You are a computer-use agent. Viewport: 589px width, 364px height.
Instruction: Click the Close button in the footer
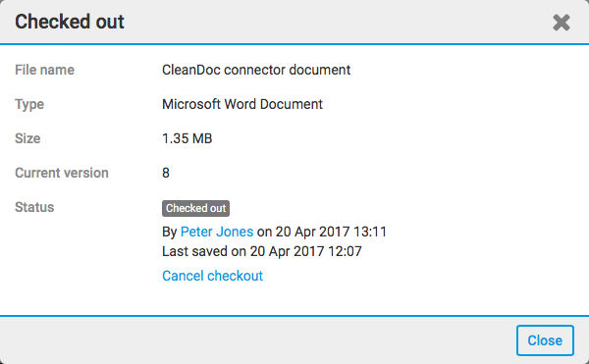pos(545,340)
